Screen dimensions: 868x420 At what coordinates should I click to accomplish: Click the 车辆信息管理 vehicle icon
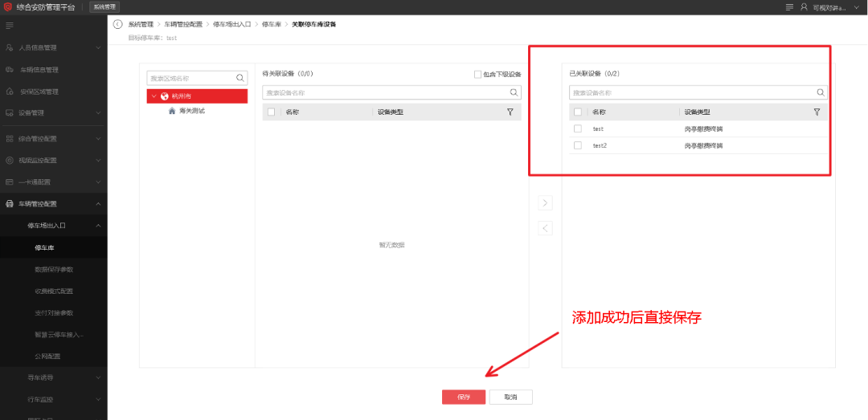coord(10,70)
